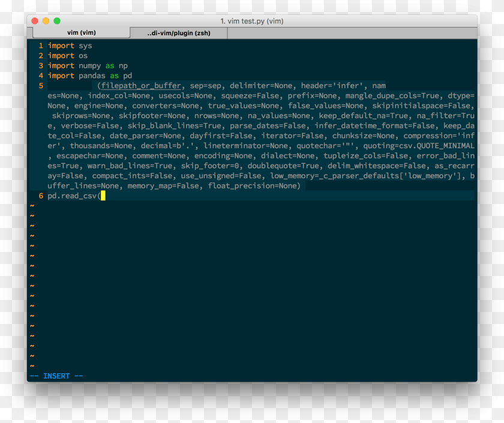Click 'float_precision=None)' at signature end
Image resolution: width=504 pixels, height=423 pixels.
coord(254,186)
